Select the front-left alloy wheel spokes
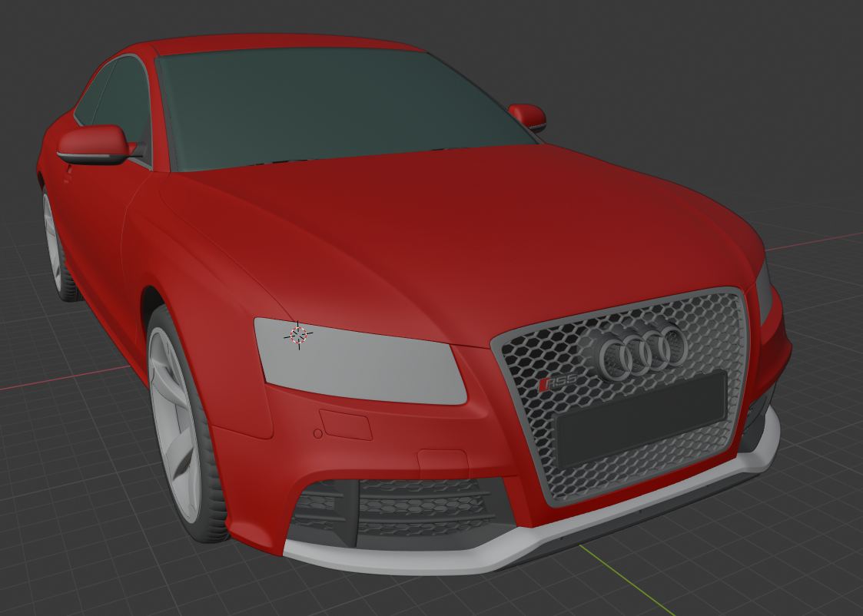 173,422
